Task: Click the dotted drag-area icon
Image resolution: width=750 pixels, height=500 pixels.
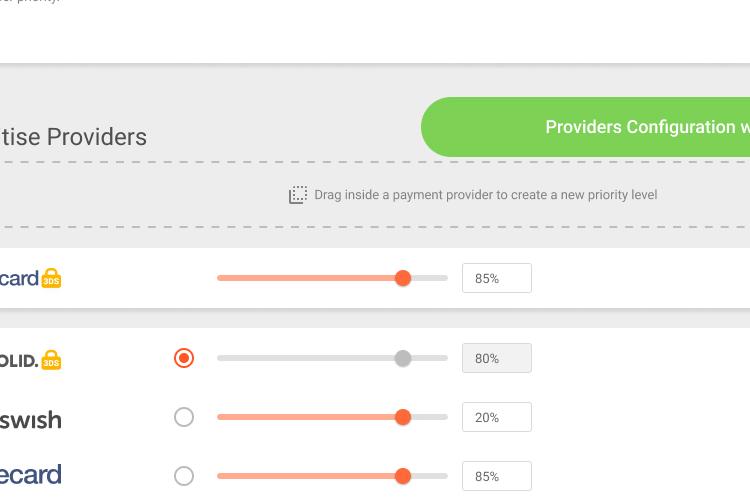Action: (x=298, y=195)
